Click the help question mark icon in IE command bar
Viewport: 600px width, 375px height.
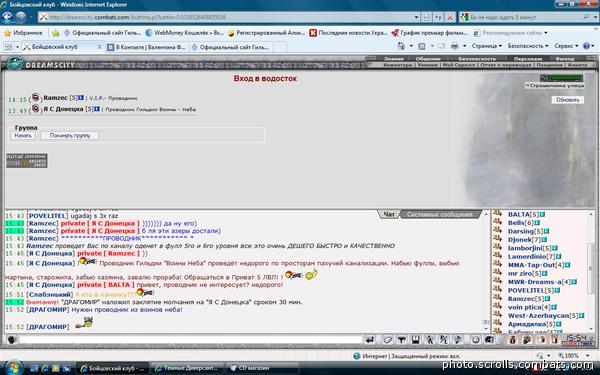click(x=586, y=46)
